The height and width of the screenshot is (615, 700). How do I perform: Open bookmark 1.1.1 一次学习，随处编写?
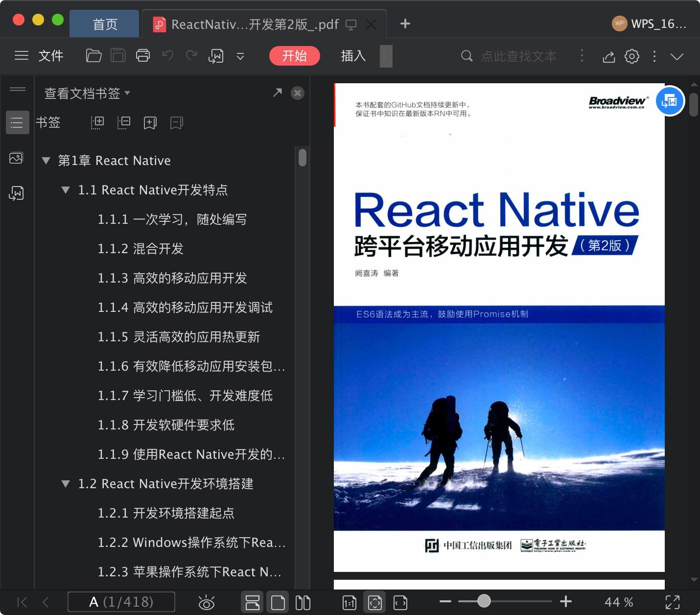172,219
